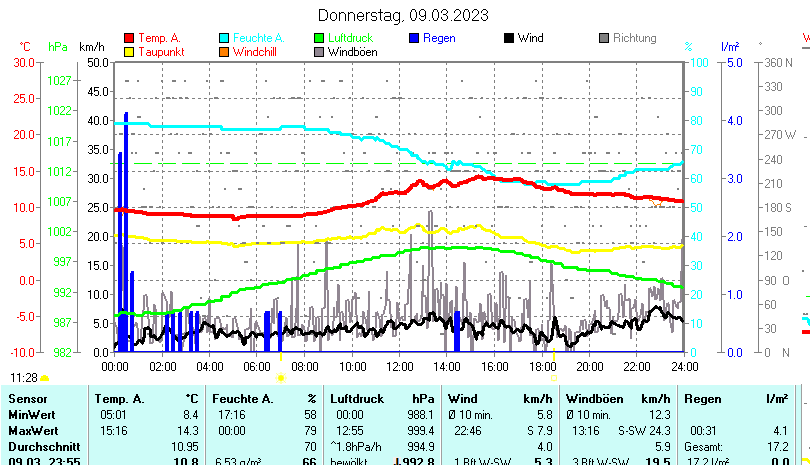Click the sunrise sun marker near 07:00

[280, 378]
